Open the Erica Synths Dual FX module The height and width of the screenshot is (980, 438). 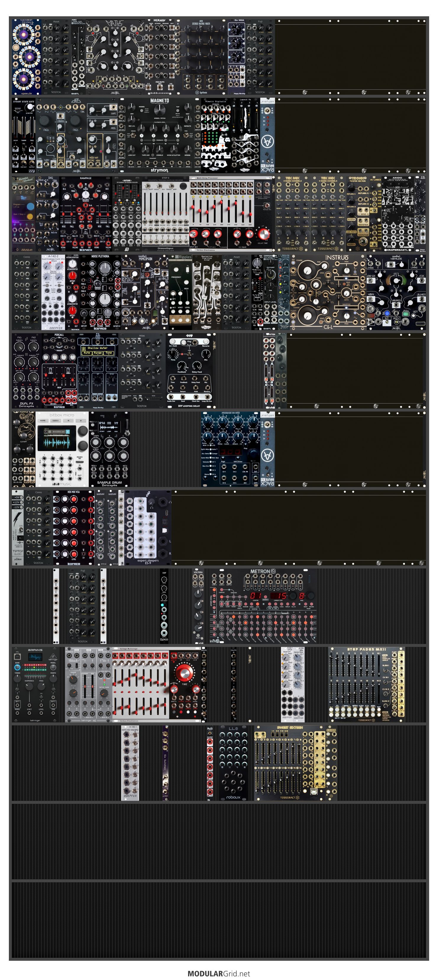pyautogui.click(x=27, y=371)
